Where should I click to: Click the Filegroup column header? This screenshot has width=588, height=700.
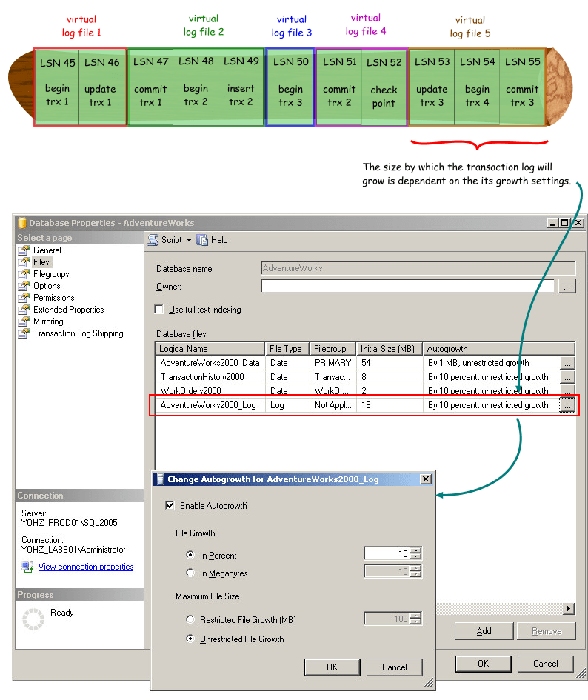tap(333, 349)
